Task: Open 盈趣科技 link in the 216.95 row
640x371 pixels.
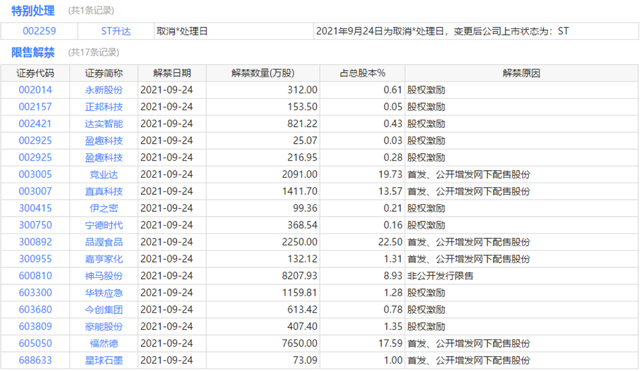Action: coord(104,158)
